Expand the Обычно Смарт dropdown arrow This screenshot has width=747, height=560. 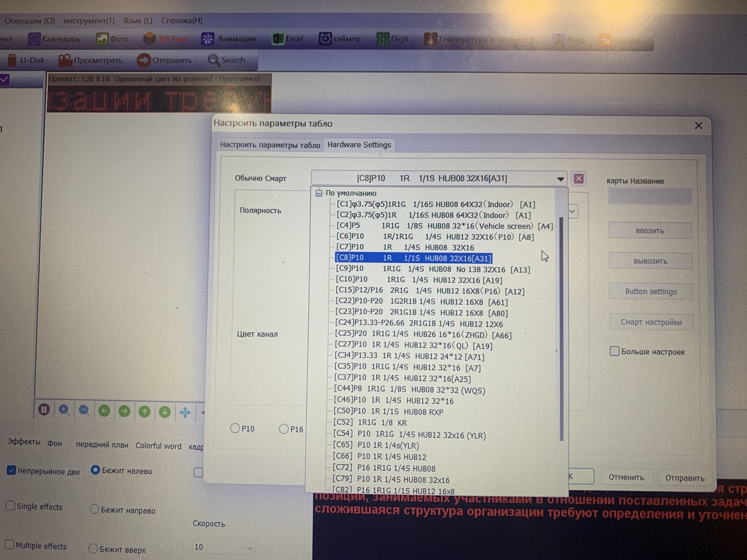click(560, 179)
